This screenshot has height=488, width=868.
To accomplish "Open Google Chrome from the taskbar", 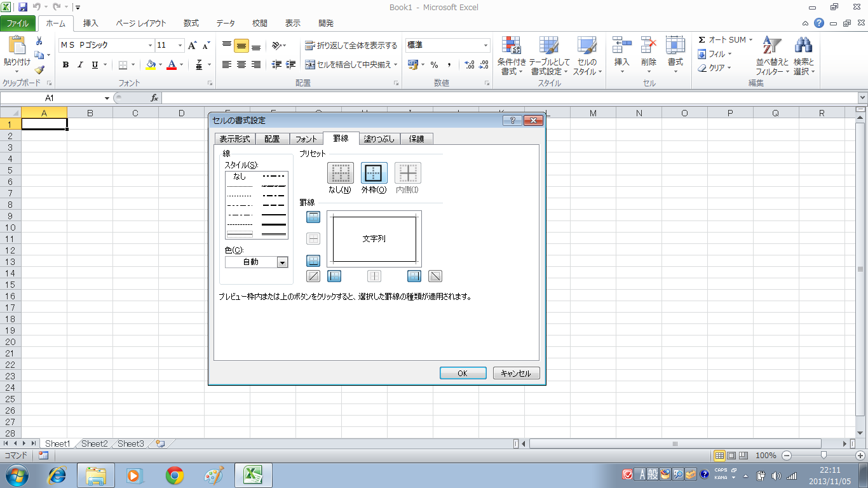I will tap(175, 475).
